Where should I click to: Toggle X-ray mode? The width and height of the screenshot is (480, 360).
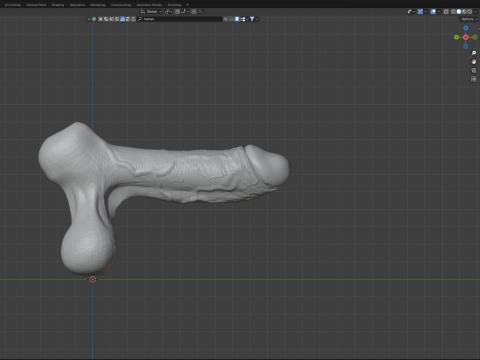[x=446, y=12]
